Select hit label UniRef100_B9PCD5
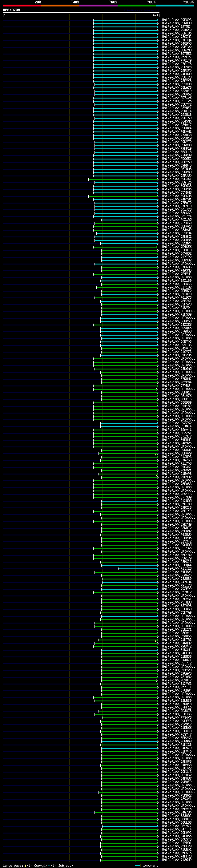 point(176,196)
